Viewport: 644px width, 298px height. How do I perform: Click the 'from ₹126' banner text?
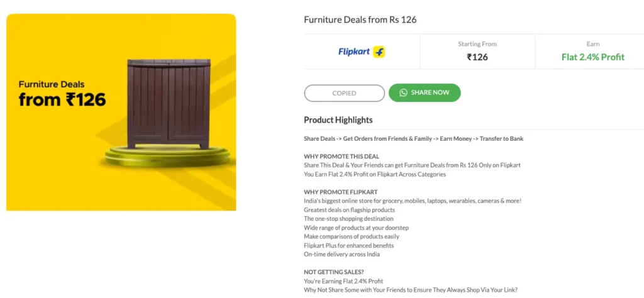[x=62, y=99]
